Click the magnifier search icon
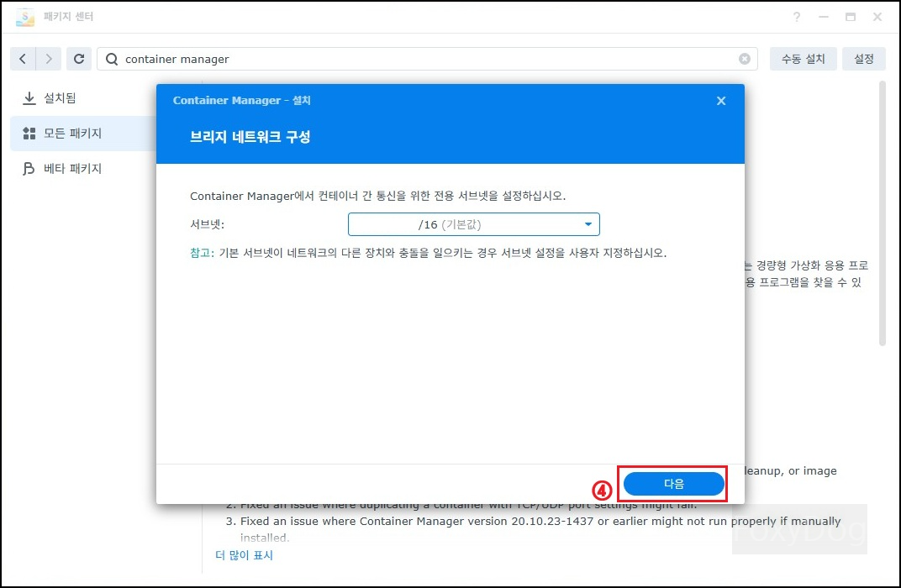 coord(112,59)
